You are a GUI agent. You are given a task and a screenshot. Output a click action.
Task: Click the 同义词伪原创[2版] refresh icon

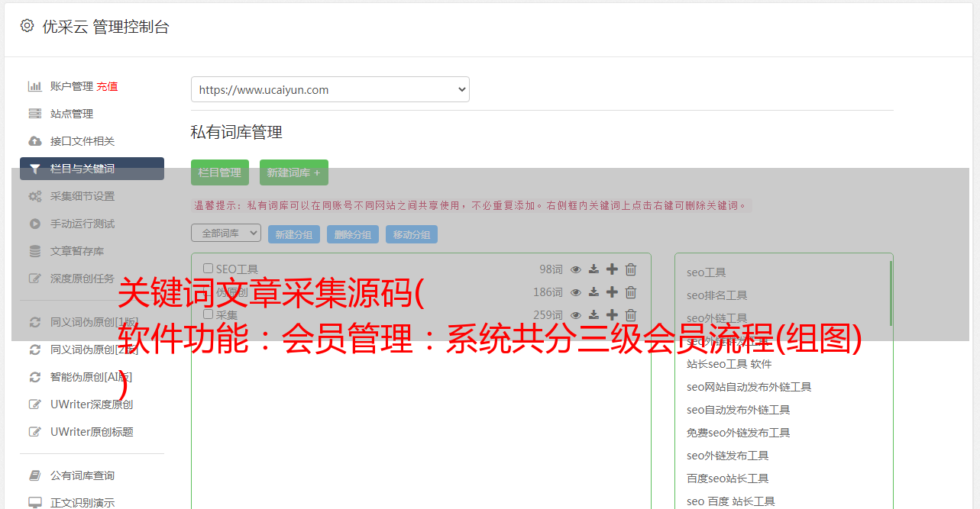click(x=35, y=350)
